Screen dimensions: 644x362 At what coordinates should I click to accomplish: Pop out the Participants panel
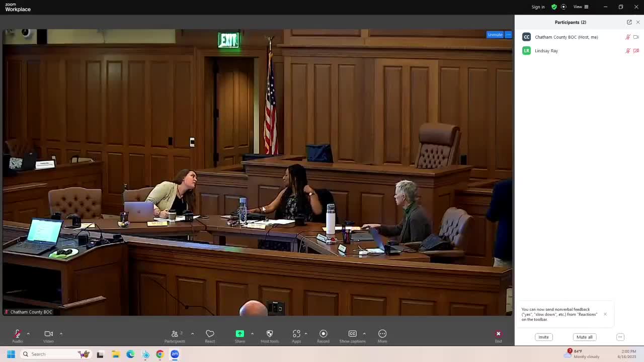(x=629, y=22)
